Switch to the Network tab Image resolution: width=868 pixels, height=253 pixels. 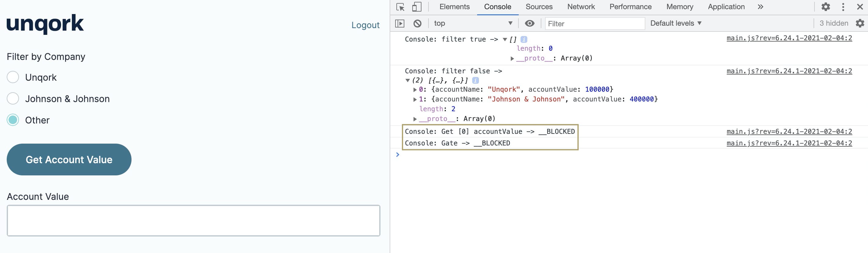point(581,7)
